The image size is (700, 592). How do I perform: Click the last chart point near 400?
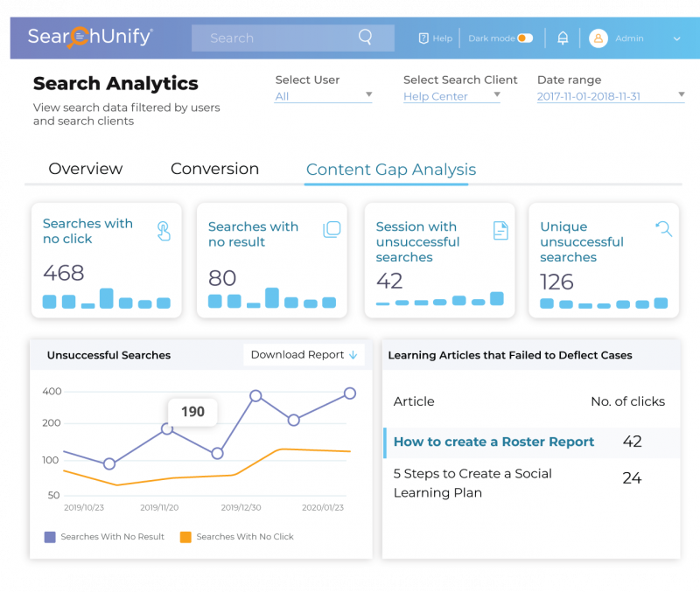[x=350, y=394]
